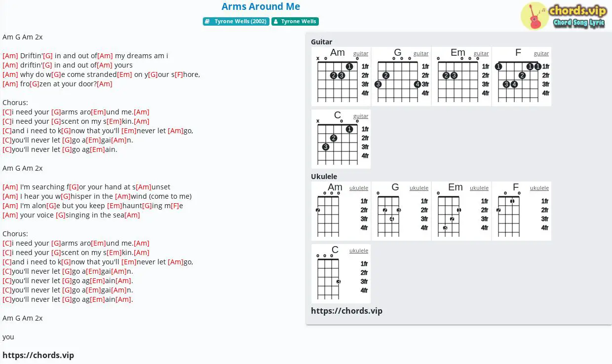Screen dimensions: 612x364
Task: Click the first 'Chorus:' label
Action: coord(15,103)
